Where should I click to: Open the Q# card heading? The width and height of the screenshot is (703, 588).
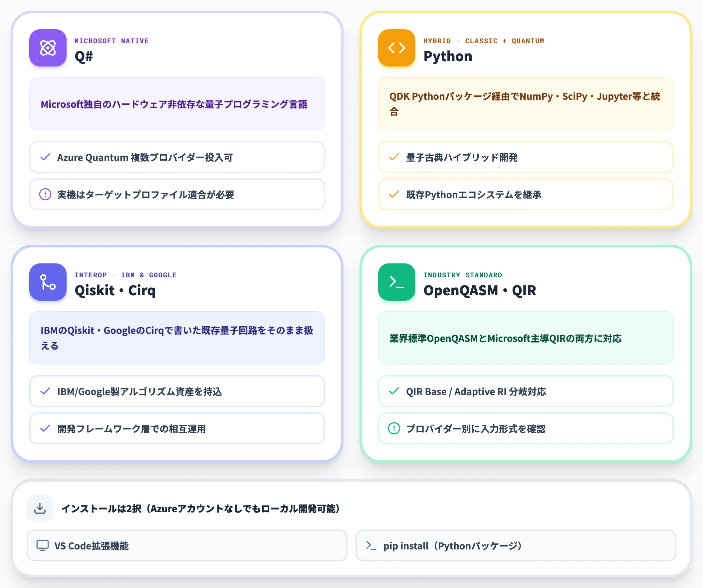tap(84, 56)
